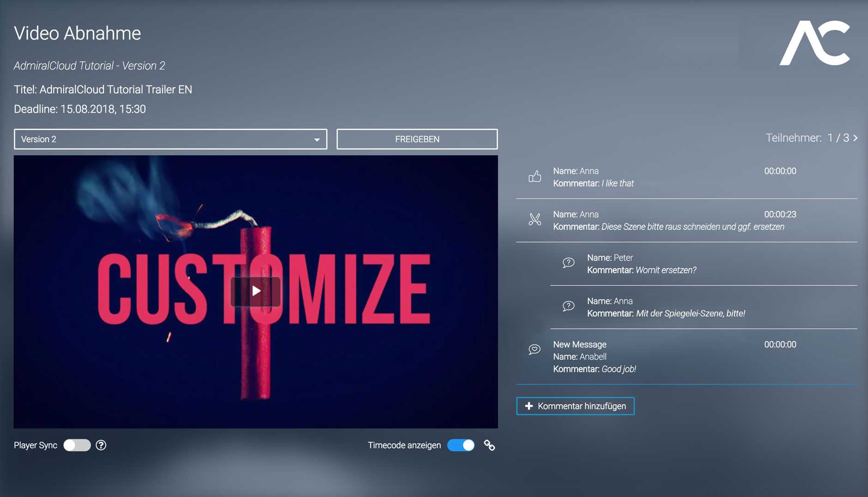Click the scissors icon on the cut comment

coord(535,220)
